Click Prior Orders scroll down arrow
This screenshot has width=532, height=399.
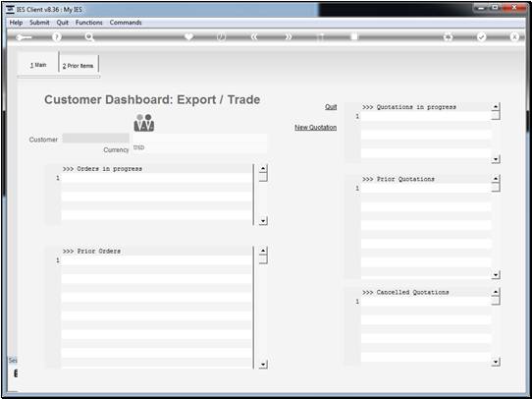click(263, 365)
